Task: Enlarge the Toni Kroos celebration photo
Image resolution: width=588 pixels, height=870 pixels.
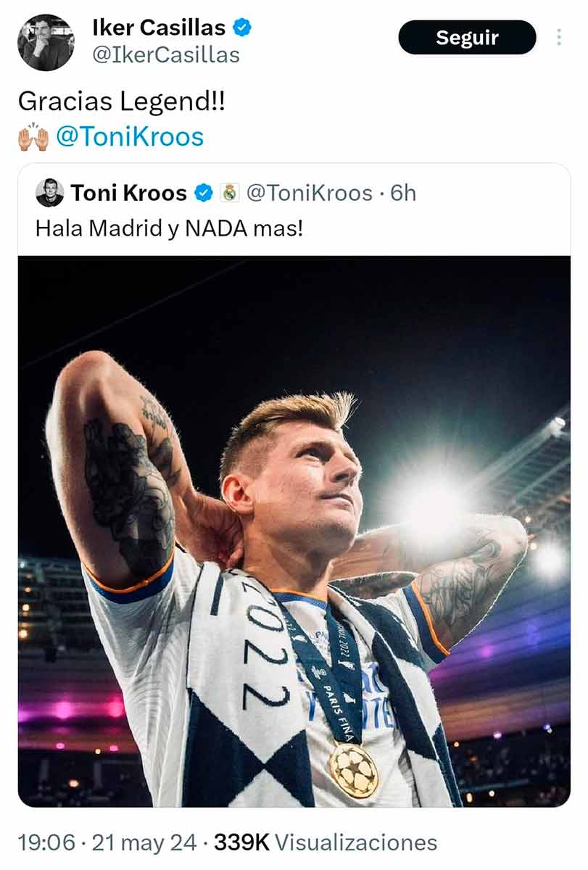Action: coord(294,531)
